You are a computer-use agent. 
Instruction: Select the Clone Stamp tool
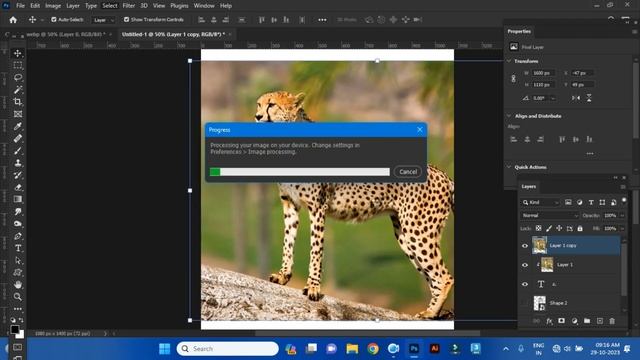(x=18, y=163)
